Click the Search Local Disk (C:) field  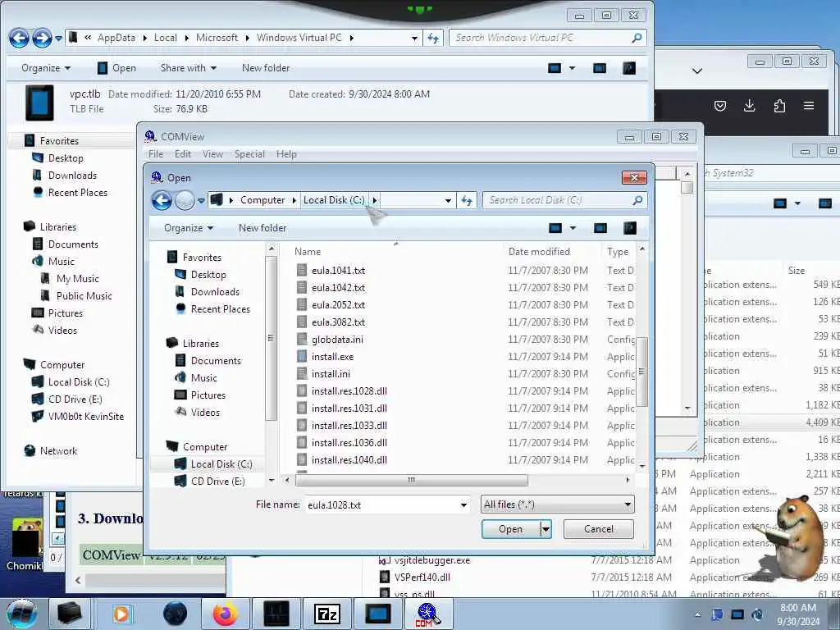click(557, 200)
